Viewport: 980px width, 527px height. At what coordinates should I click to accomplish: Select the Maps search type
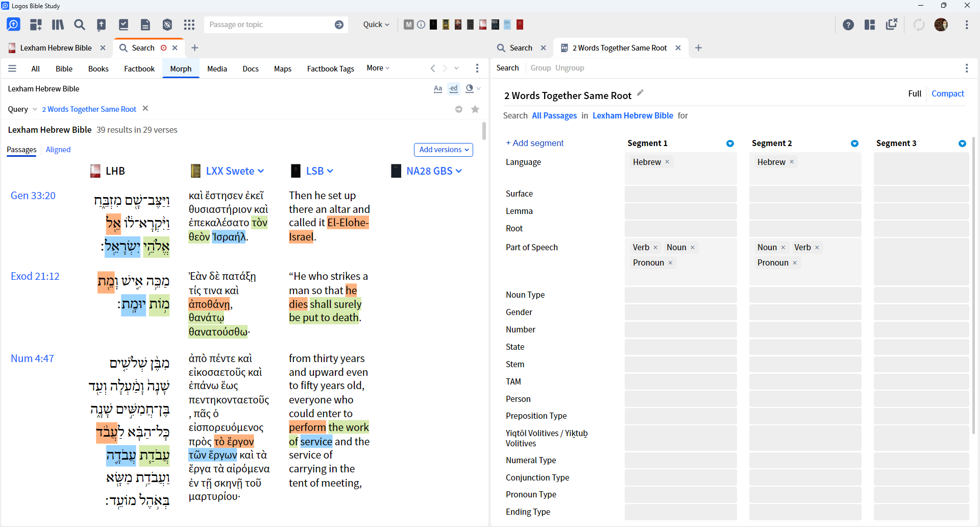[x=283, y=68]
